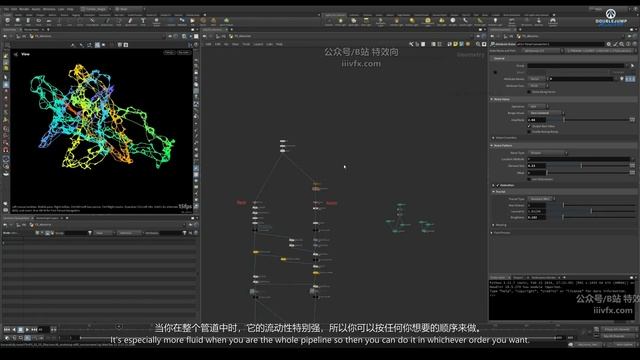Click the Roughness value field
640x360 pixels.
(x=536, y=218)
